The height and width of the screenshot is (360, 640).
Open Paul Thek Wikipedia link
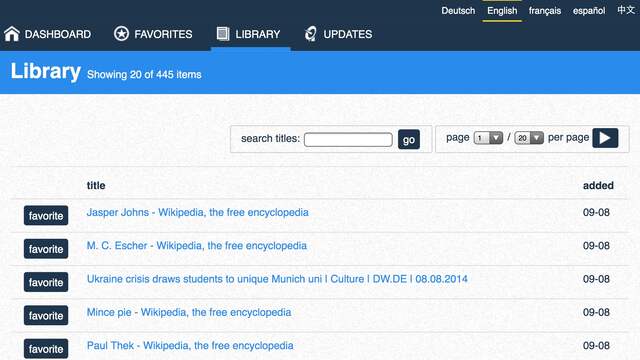click(190, 346)
